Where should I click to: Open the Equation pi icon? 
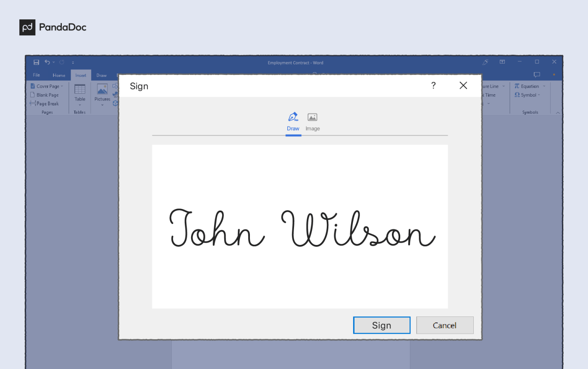point(517,86)
